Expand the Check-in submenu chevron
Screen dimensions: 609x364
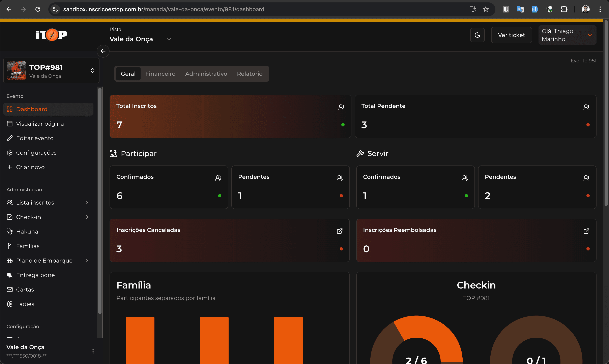click(x=87, y=217)
